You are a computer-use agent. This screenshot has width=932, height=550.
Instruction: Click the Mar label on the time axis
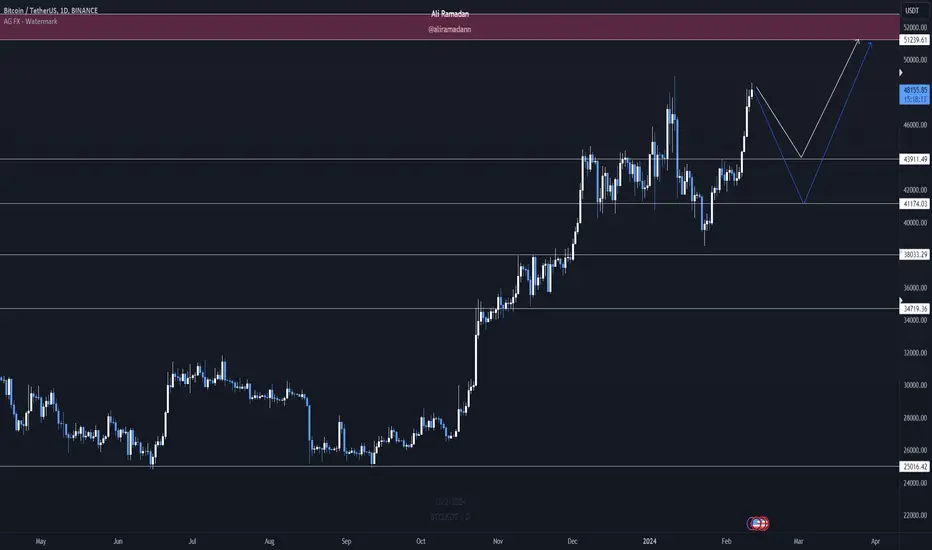[x=798, y=541]
